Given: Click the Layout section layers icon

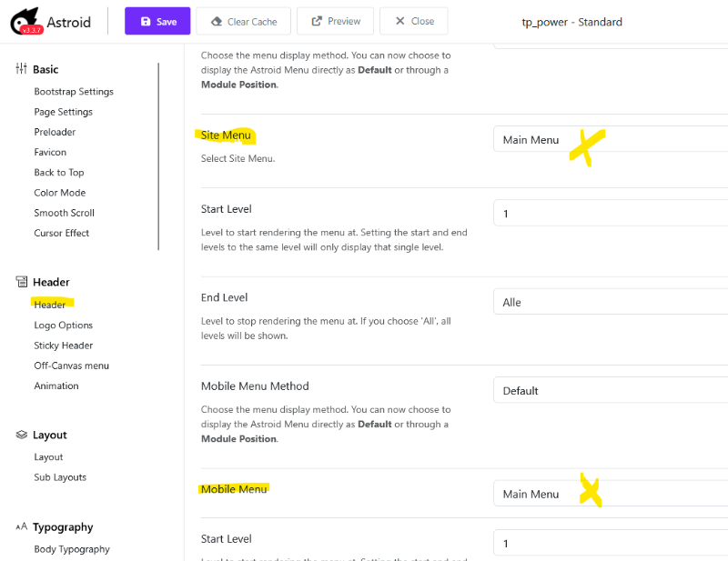Looking at the screenshot, I should (22, 435).
